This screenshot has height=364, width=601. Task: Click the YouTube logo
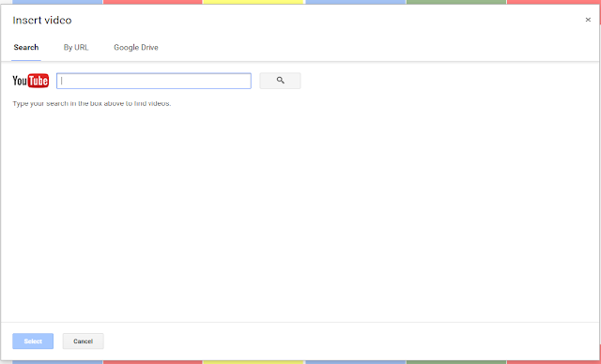pos(31,81)
